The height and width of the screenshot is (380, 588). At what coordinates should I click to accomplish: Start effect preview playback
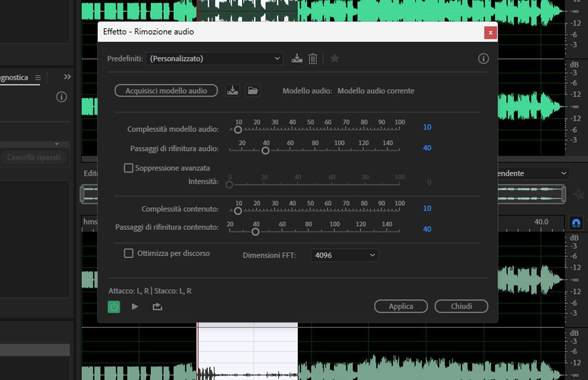135,306
